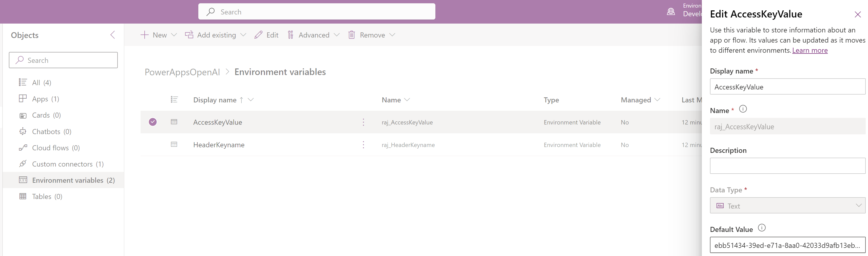
Task: Click the environment globe icon in header
Action: click(x=671, y=12)
